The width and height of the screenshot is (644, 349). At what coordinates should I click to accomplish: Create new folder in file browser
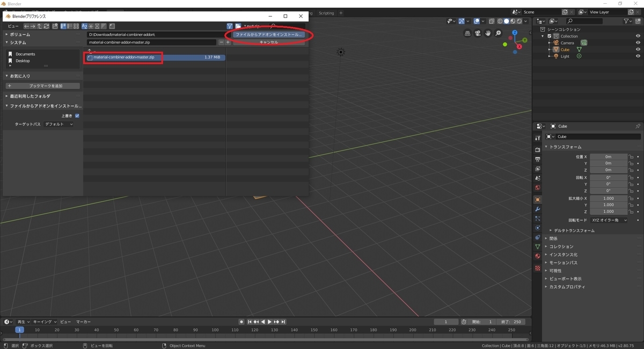point(55,26)
